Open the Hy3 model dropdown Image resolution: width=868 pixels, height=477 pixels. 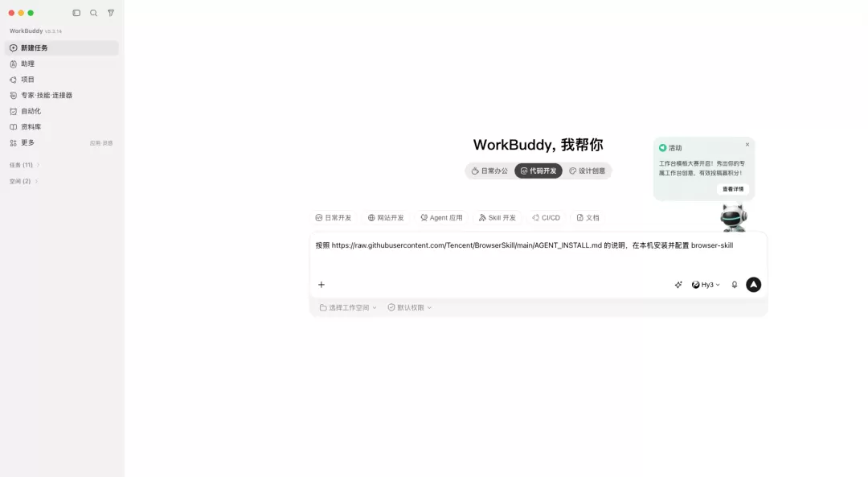(x=706, y=285)
